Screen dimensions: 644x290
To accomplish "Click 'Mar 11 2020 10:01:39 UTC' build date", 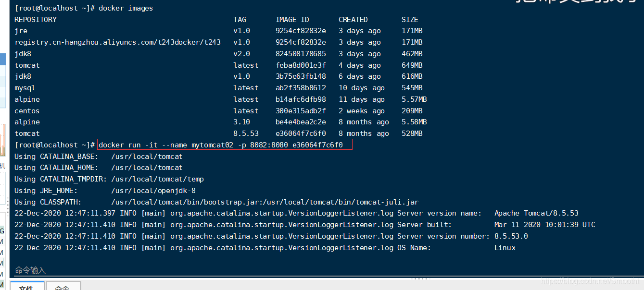I will (545, 225).
